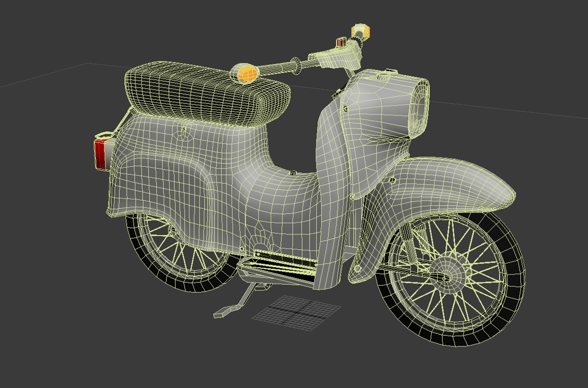Select the handlebar-end turn signal

pyautogui.click(x=360, y=32)
